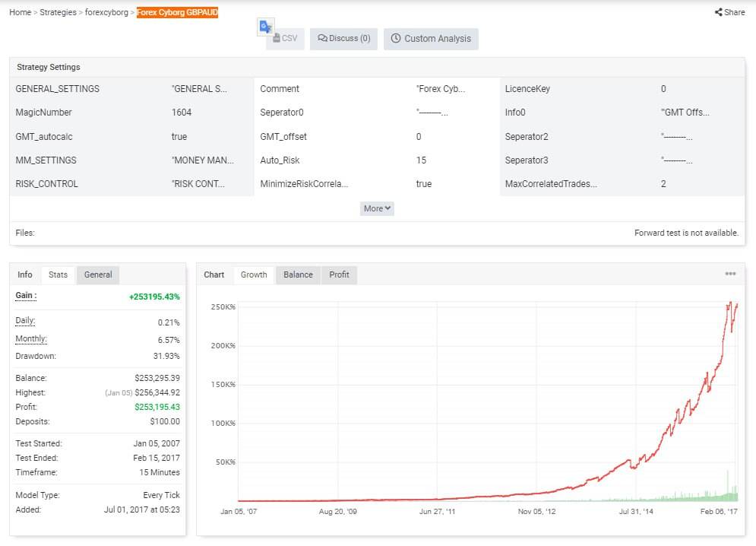Show the Profit chart tab
Viewport: 756px width, 546px height.
point(339,275)
